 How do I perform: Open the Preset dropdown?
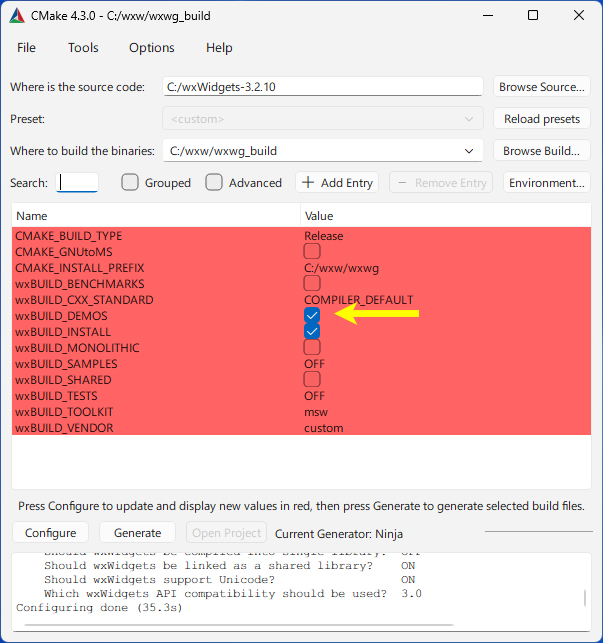323,119
